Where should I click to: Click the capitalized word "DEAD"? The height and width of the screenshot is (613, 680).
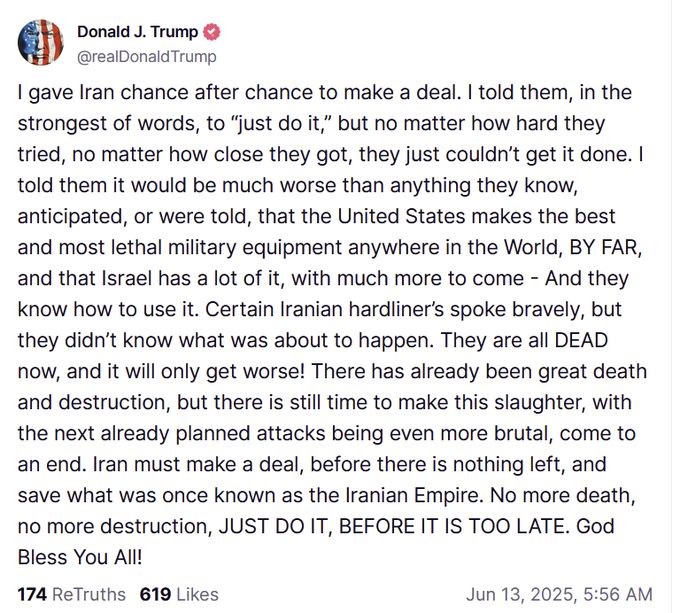pyautogui.click(x=581, y=340)
